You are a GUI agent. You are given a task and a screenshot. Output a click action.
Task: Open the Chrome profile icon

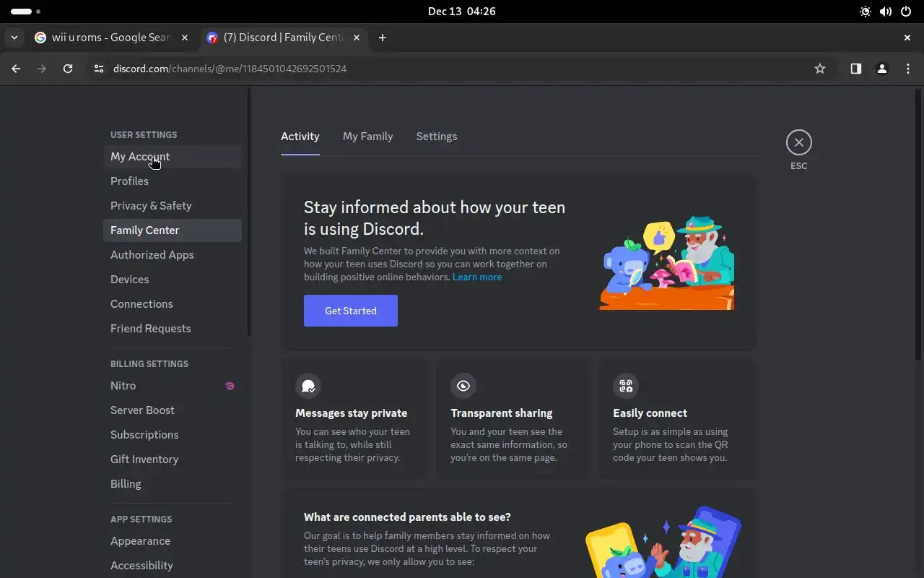(x=881, y=69)
